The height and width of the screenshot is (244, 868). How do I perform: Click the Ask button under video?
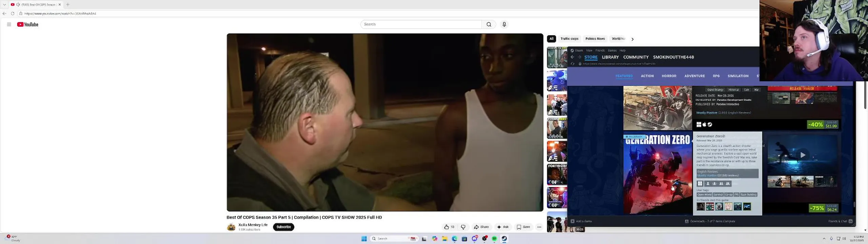point(503,227)
